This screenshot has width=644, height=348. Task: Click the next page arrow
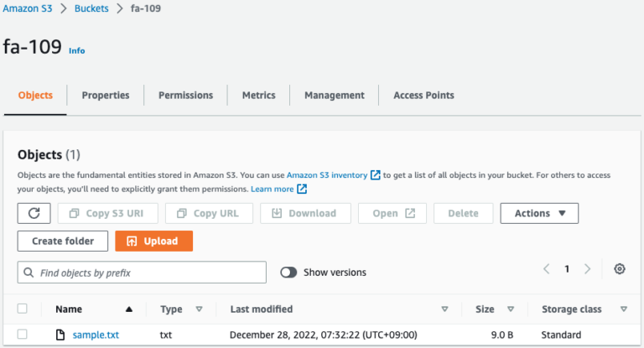click(588, 269)
